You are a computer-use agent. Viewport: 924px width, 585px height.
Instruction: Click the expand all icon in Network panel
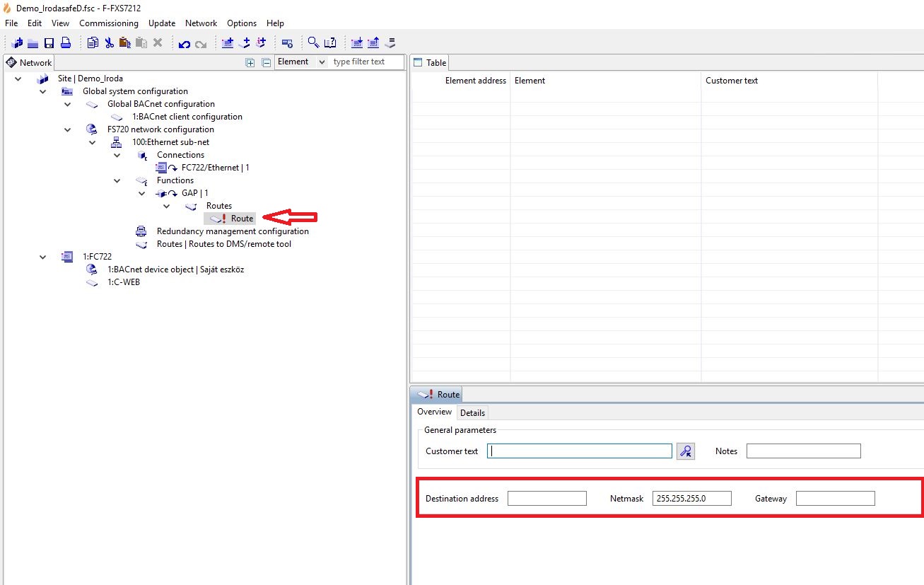(250, 62)
